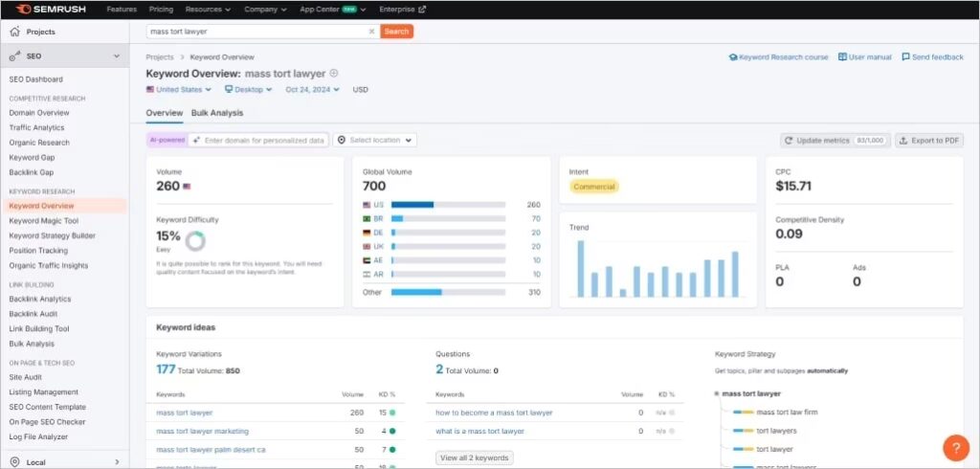The height and width of the screenshot is (469, 980).
Task: Click the Semrush logo
Action: pyautogui.click(x=51, y=10)
